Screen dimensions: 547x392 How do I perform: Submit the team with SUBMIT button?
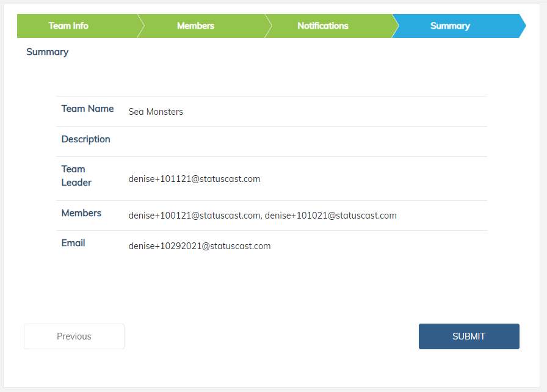click(x=469, y=336)
